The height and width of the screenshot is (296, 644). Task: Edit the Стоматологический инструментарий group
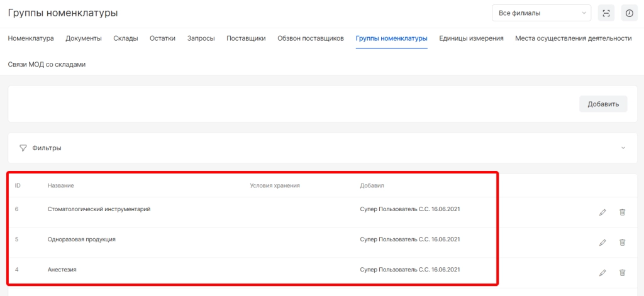(602, 212)
